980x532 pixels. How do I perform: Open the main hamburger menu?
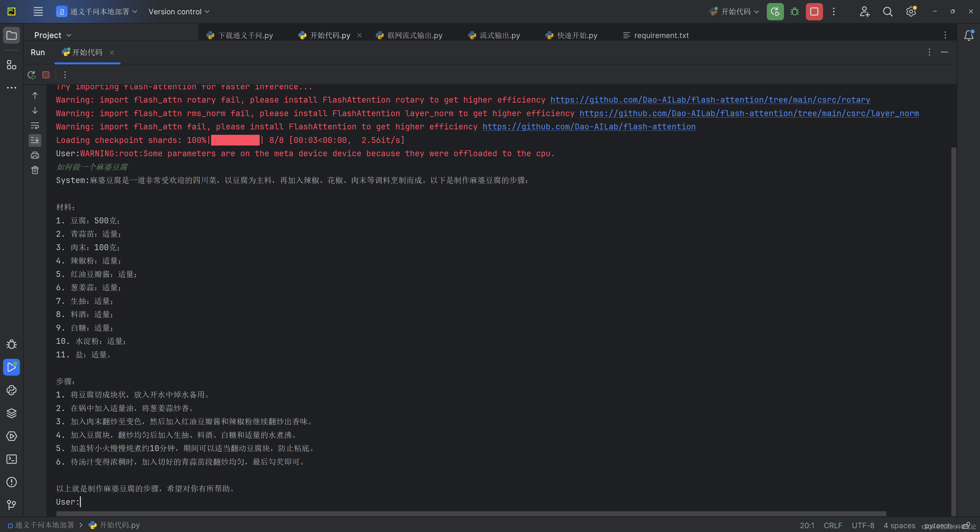38,11
